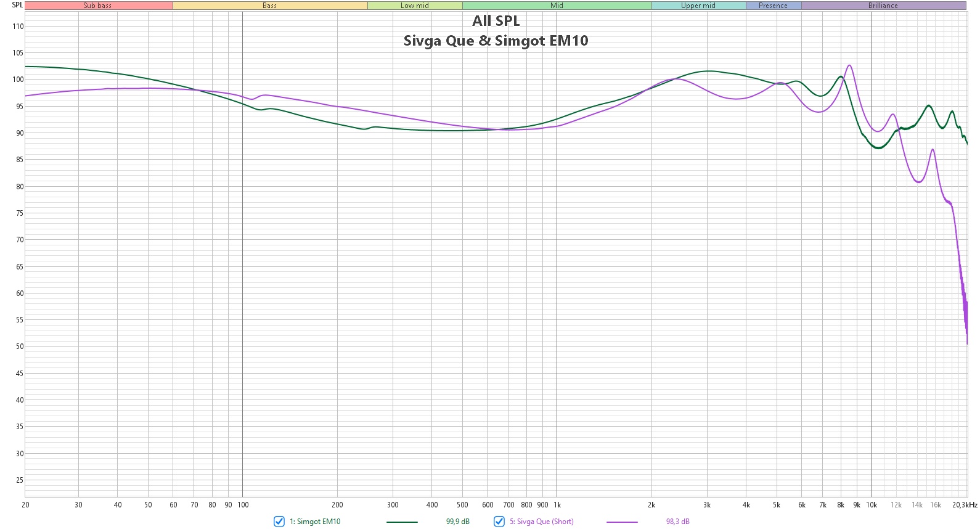Click the 85 dB axis tick label
980x529 pixels.
[x=20, y=160]
